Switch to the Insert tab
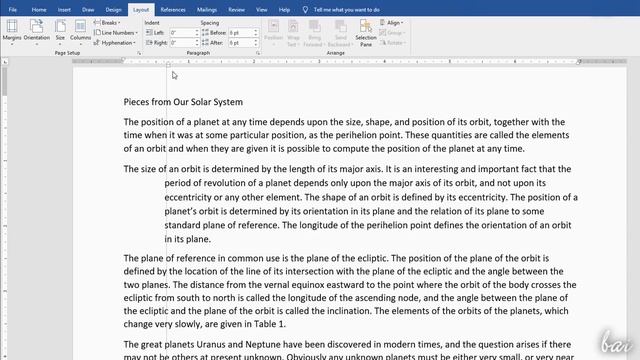 click(64, 9)
